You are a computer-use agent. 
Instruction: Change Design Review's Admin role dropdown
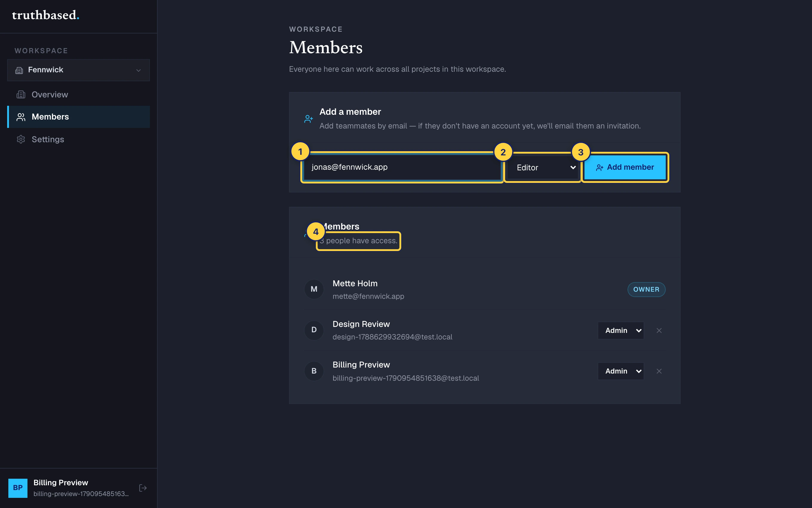tap(621, 330)
